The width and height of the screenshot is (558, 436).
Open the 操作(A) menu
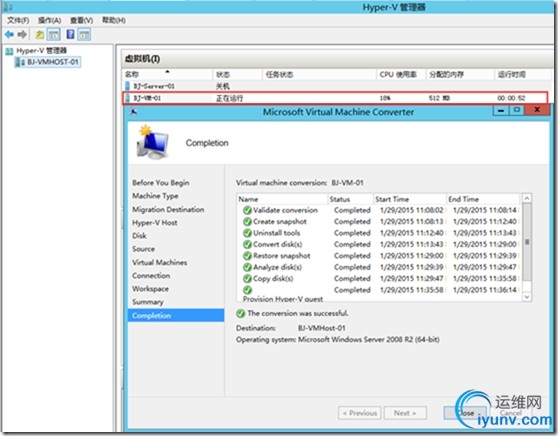click(49, 20)
